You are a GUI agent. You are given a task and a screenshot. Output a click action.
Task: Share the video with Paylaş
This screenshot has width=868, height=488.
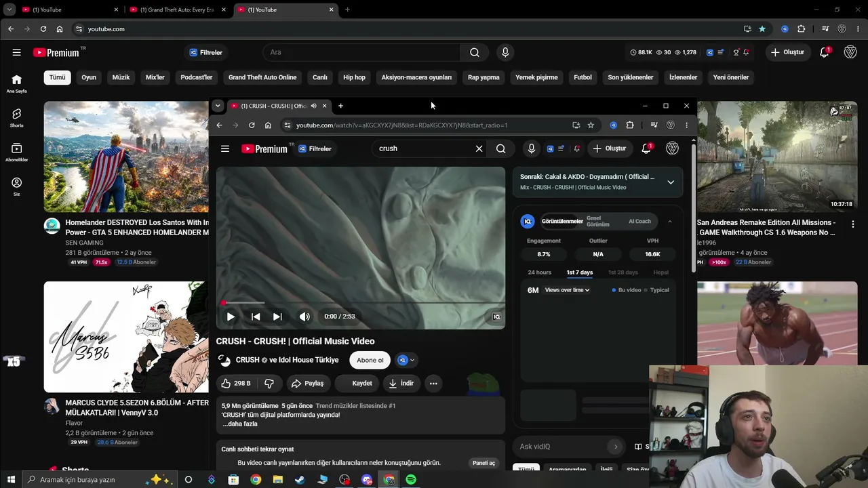(x=307, y=384)
